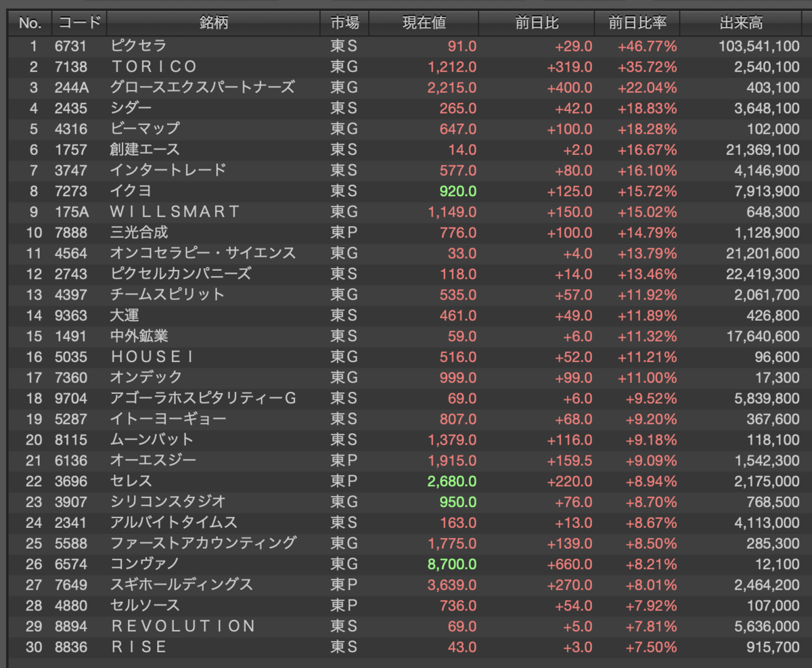
Task: Click the 前日比 column header
Action: tap(537, 23)
